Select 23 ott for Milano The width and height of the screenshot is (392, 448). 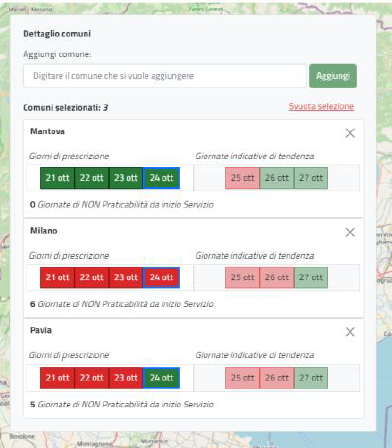tap(126, 277)
